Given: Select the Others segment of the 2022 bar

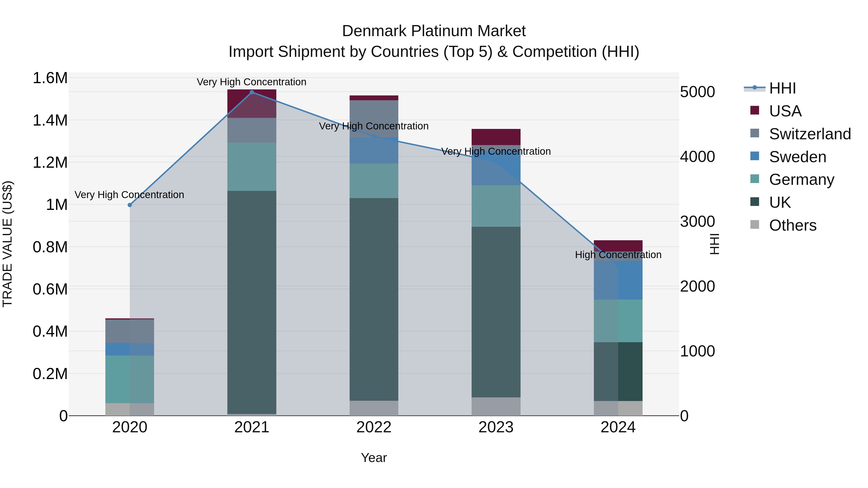Looking at the screenshot, I should pyautogui.click(x=374, y=408).
